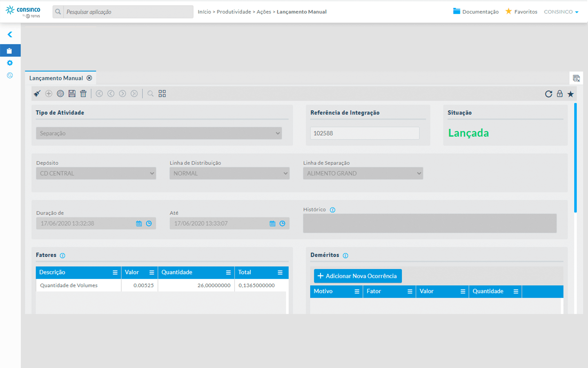Screen dimensions: 588x368
Task: Click the padlock icon in toolbar
Action: (559, 94)
